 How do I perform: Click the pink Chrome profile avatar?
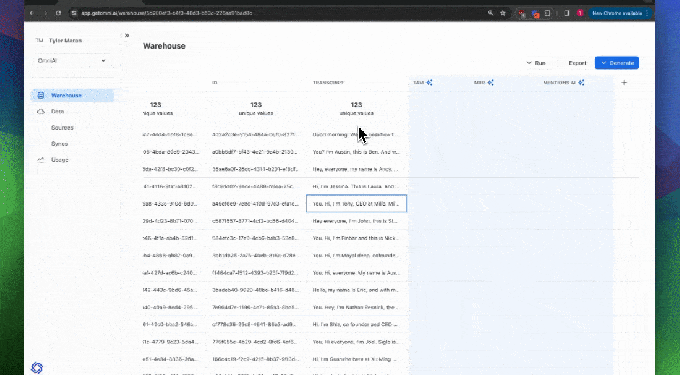[580, 13]
